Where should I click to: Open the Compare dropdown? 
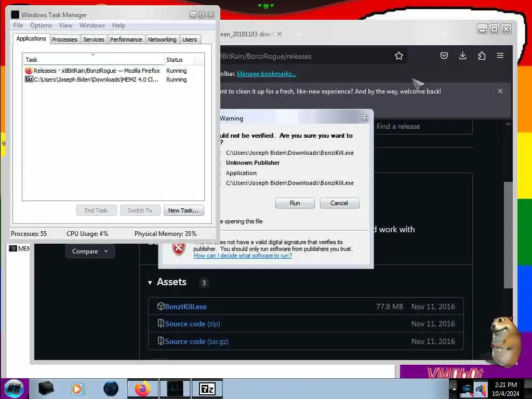tap(89, 251)
